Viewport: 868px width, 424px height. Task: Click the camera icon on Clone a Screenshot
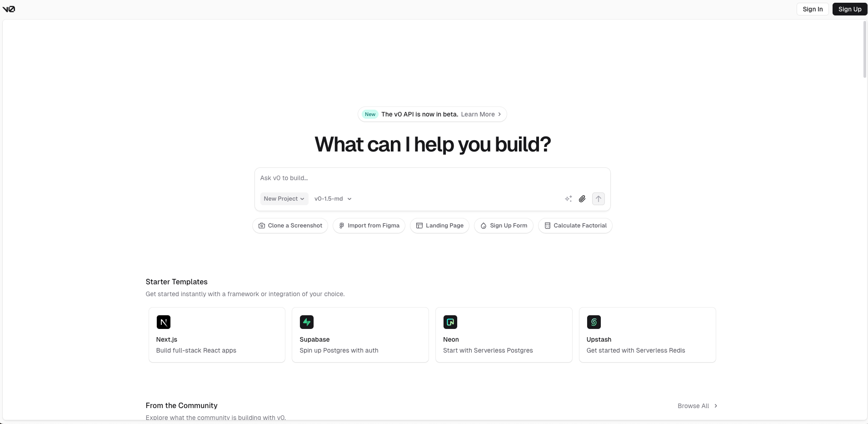click(x=262, y=226)
